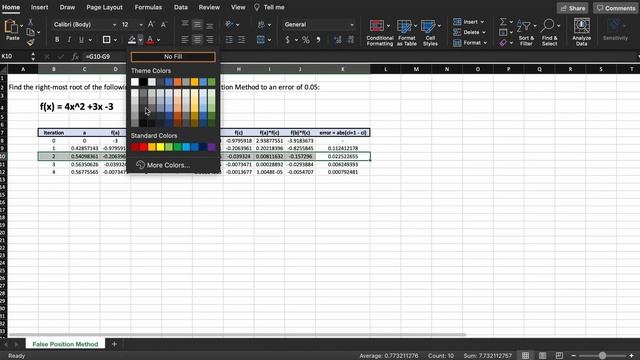Click Increase Decimal icon
This screenshot has width=640, height=360.
click(x=338, y=40)
